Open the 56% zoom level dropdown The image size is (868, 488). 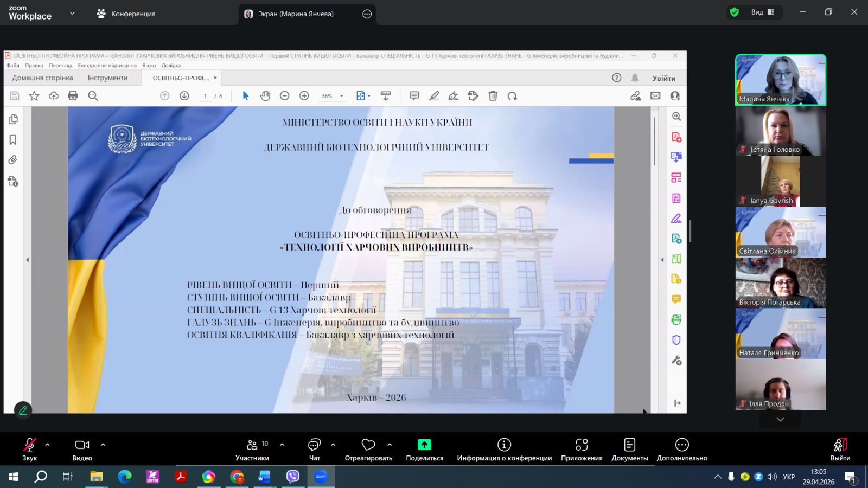[332, 96]
